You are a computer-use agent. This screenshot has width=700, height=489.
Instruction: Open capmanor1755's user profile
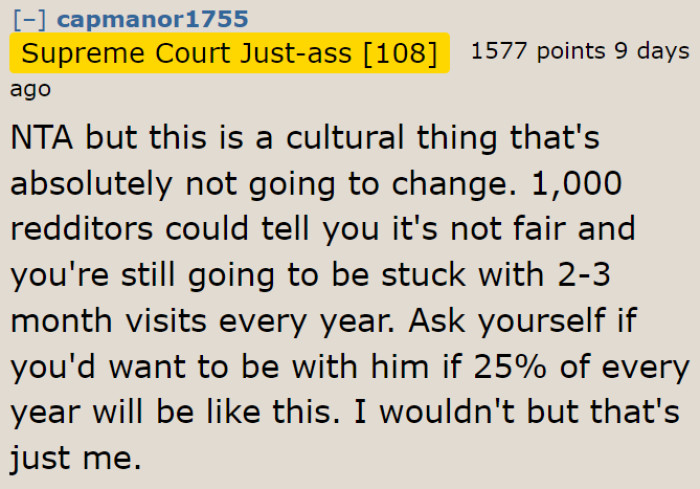[153, 19]
